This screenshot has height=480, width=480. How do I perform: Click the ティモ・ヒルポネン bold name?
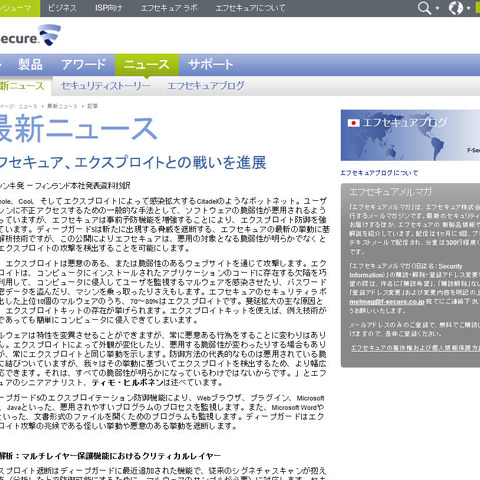127,382
